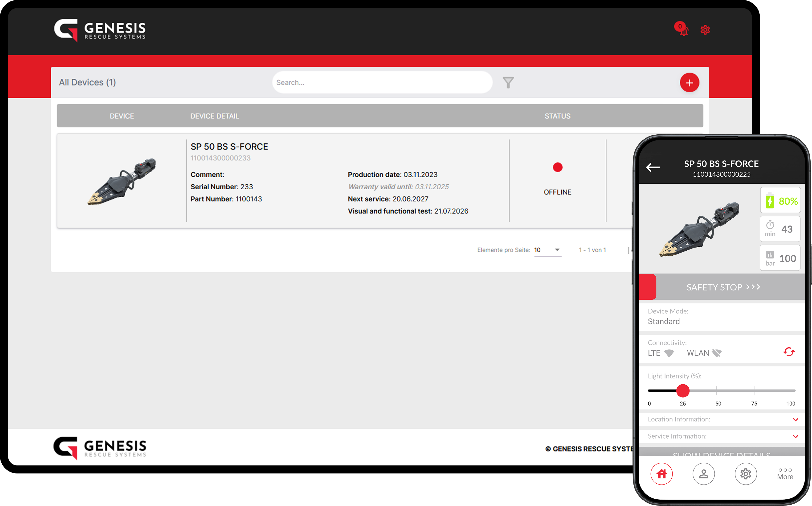The height and width of the screenshot is (506, 812).
Task: Expand Location Information section
Action: click(x=721, y=419)
